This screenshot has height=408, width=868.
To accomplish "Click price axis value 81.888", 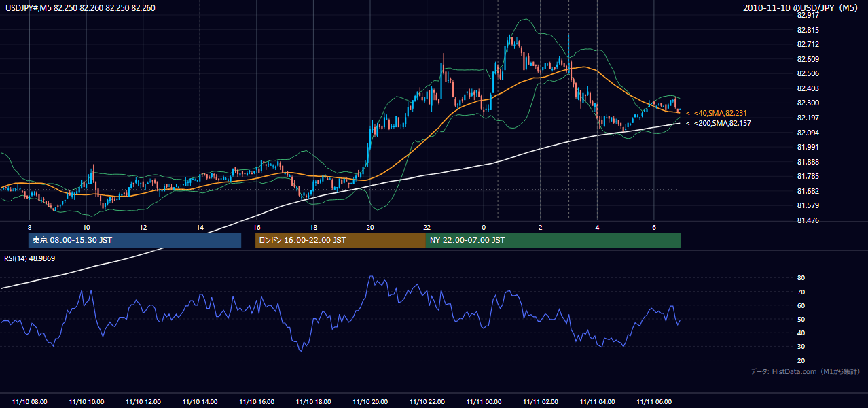I will pyautogui.click(x=808, y=162).
